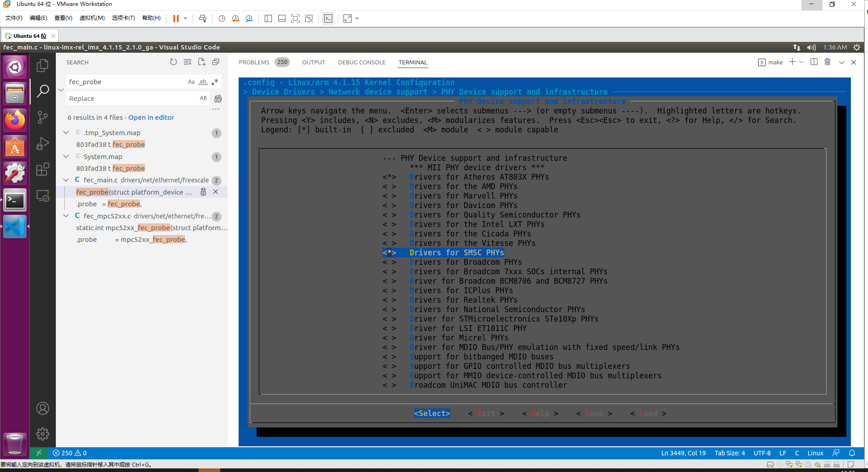Toggle Drivers for Atheros AT803X PHYs

pyautogui.click(x=466, y=177)
